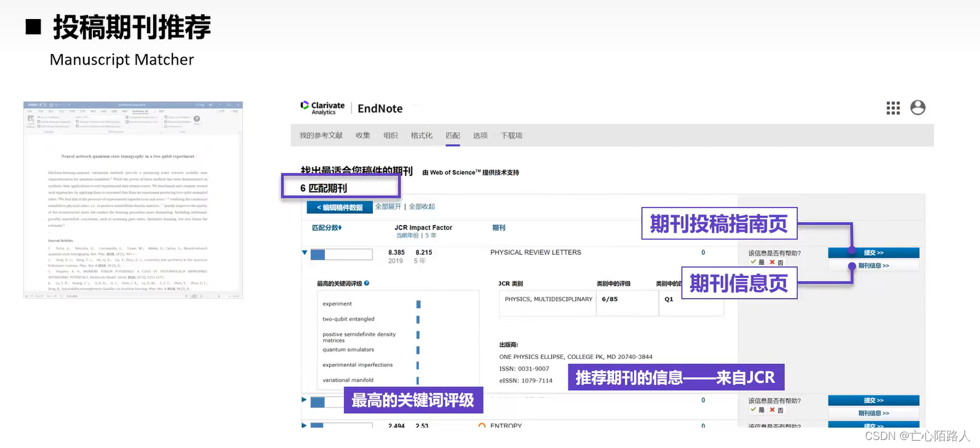Image resolution: width=980 pixels, height=448 pixels.
Task: Click the EndNote product title
Action: click(380, 109)
